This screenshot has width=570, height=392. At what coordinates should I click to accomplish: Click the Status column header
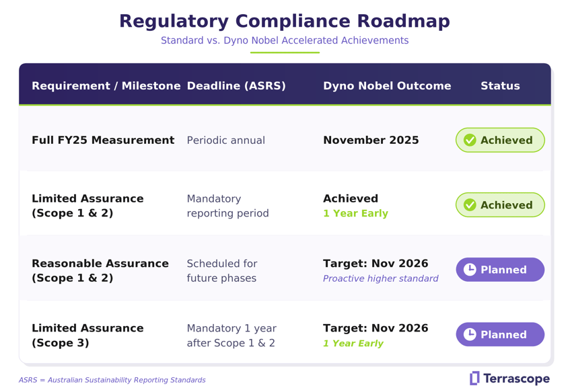pyautogui.click(x=500, y=86)
